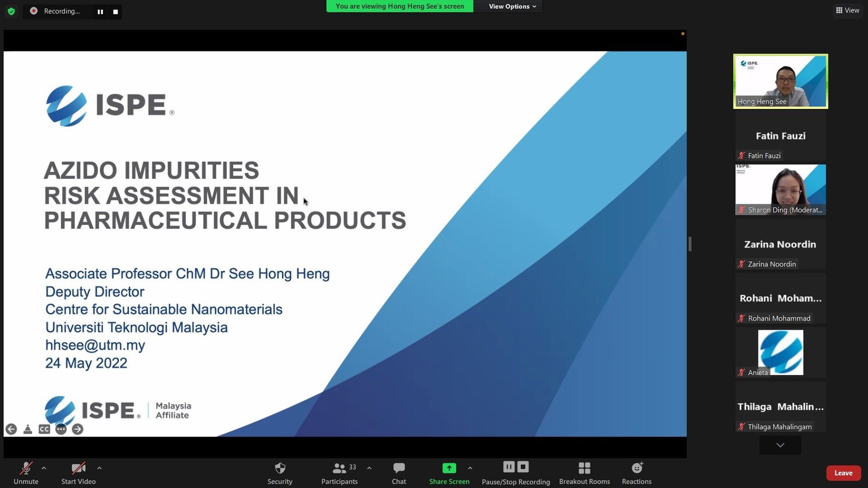868x488 pixels.
Task: Start video camera
Action: click(79, 468)
